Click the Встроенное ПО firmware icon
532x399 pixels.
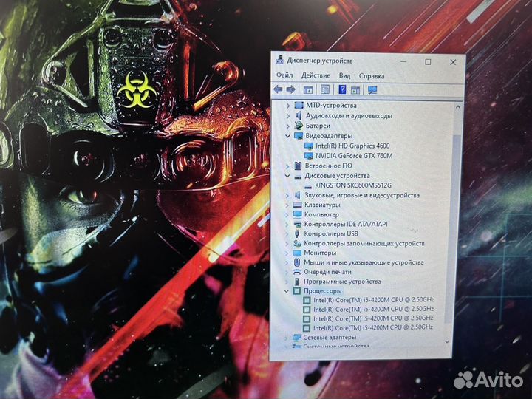pos(299,166)
